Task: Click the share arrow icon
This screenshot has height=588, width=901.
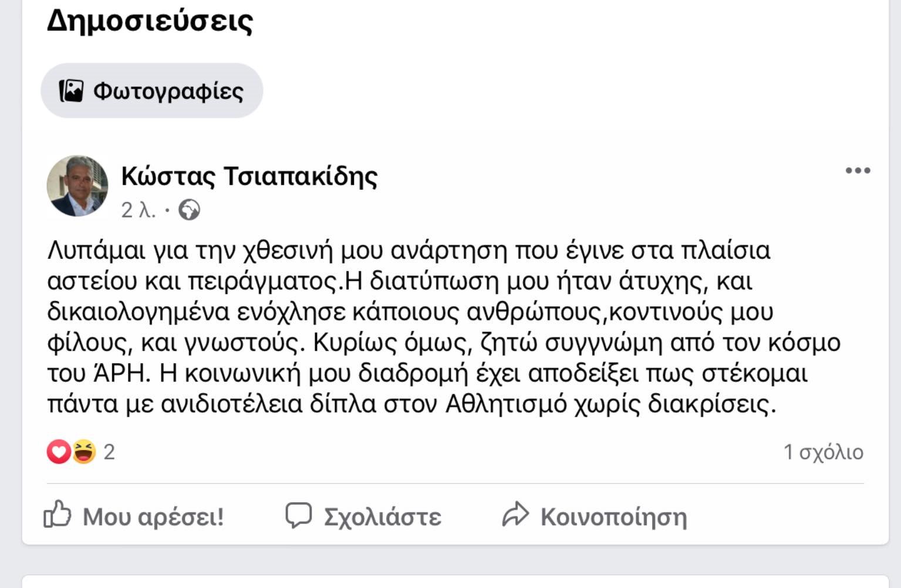Action: pos(515,514)
